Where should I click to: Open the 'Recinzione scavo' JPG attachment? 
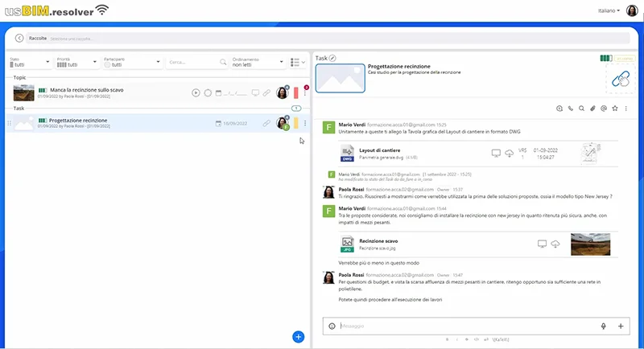point(378,241)
